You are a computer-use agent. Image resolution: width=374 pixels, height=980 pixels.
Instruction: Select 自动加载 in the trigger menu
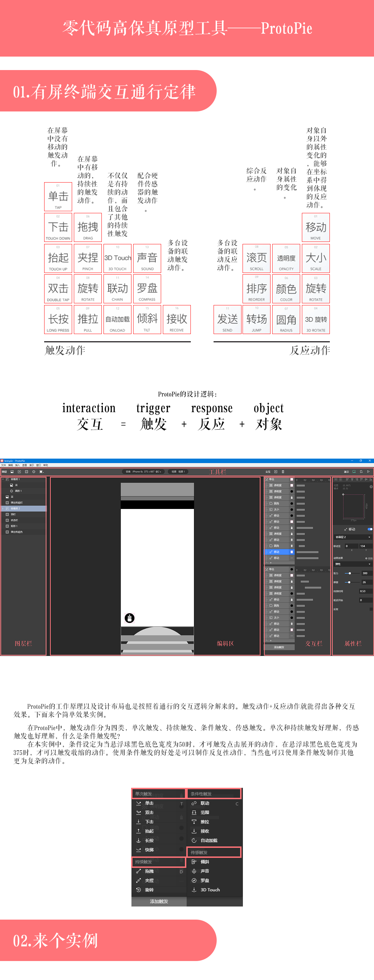tap(209, 840)
